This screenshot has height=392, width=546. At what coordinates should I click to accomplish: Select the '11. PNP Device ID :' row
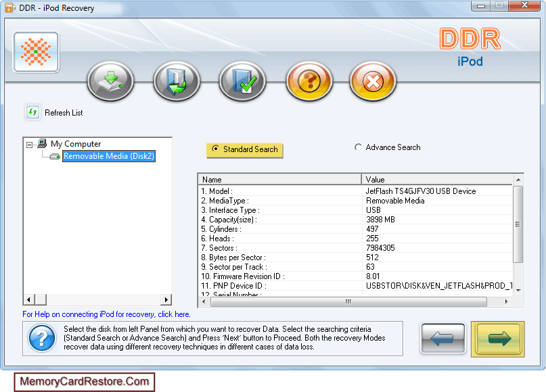(355, 286)
